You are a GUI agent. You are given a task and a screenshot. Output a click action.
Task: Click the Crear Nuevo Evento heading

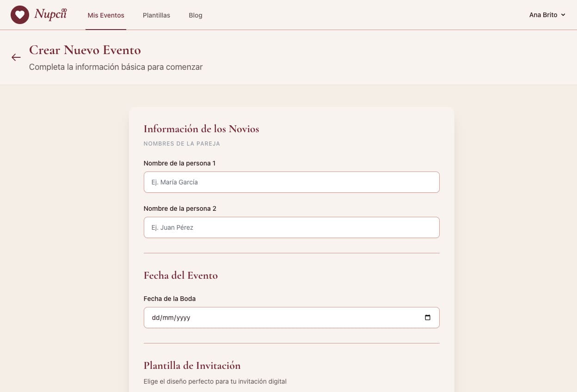tap(85, 50)
